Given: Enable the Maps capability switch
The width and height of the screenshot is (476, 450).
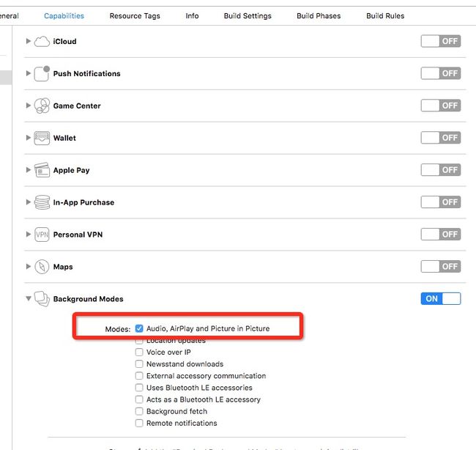Looking at the screenshot, I should pos(440,267).
